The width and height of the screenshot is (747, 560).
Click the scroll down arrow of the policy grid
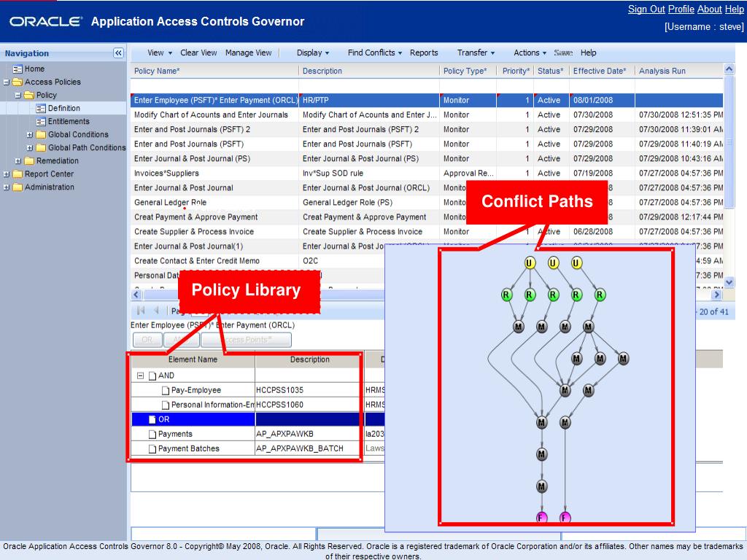click(729, 282)
